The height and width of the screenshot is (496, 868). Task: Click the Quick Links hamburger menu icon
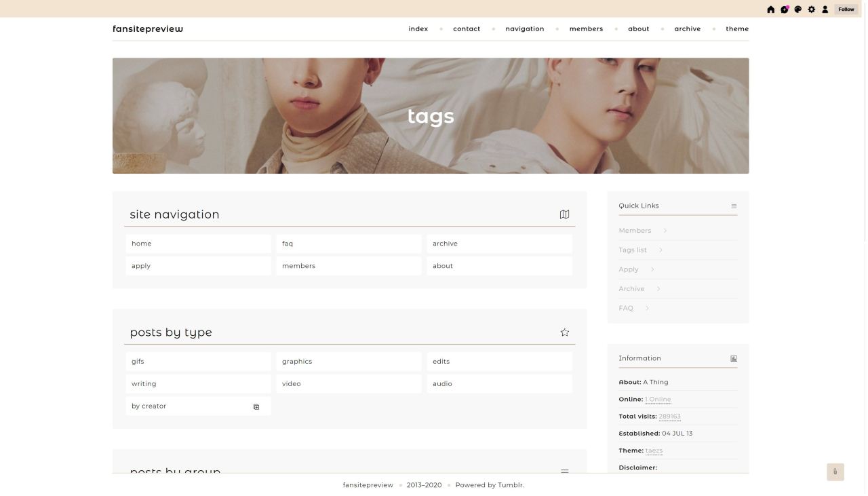[734, 206]
